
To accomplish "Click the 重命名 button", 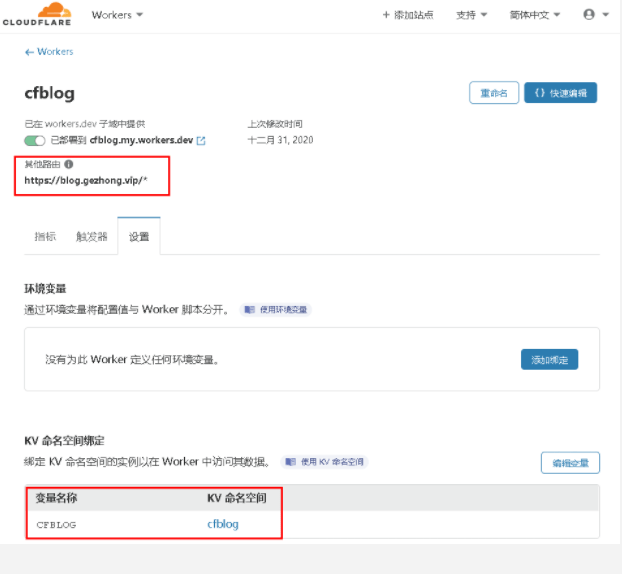I will click(494, 93).
